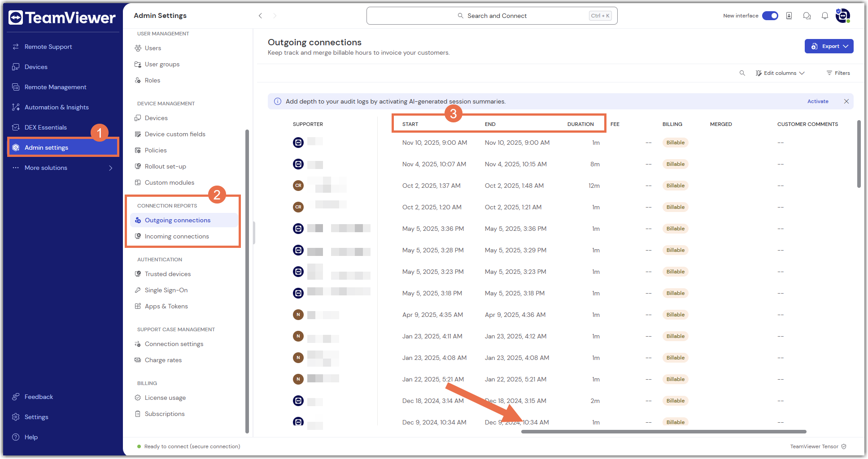Dismiss the AI summaries banner
Viewport: 868px width, 459px height.
(x=846, y=101)
